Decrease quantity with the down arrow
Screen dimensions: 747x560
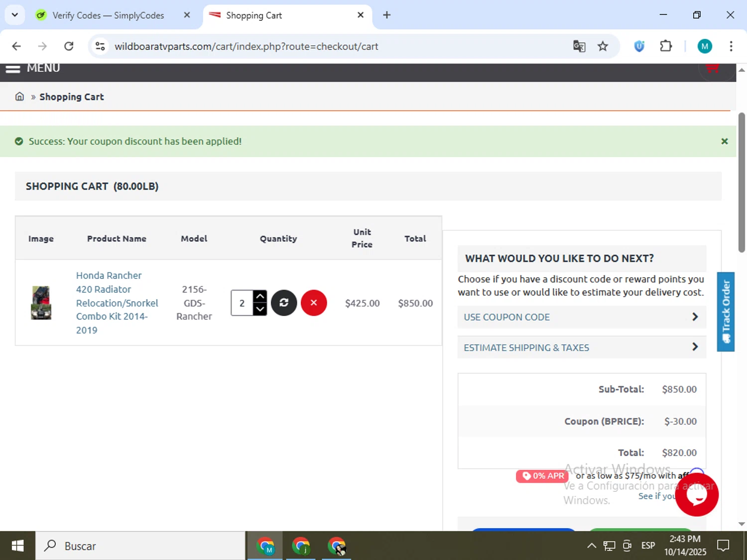coord(260,309)
